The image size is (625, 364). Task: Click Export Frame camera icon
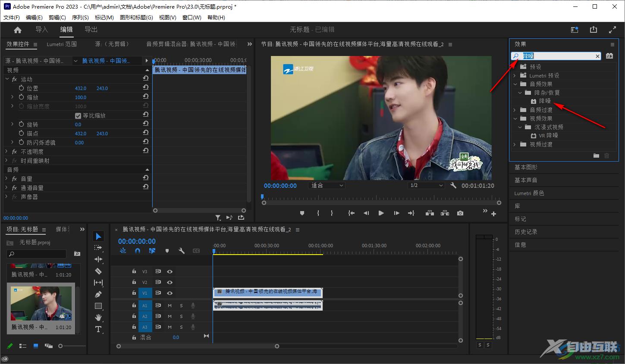(x=460, y=213)
